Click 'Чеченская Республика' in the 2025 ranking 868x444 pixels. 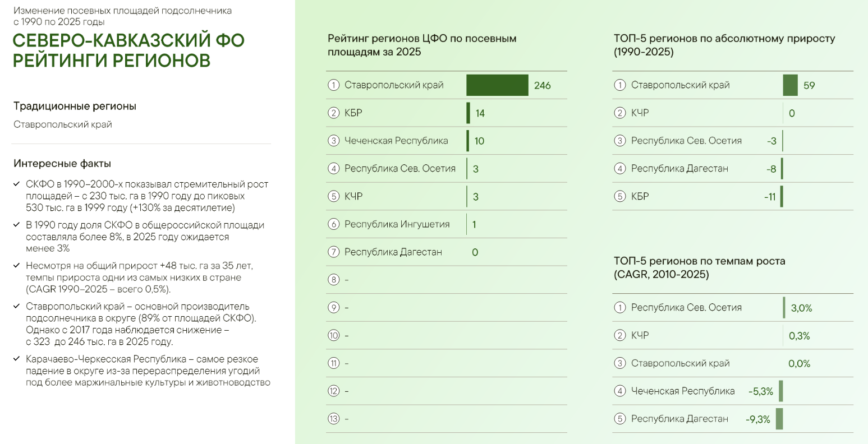tap(396, 141)
